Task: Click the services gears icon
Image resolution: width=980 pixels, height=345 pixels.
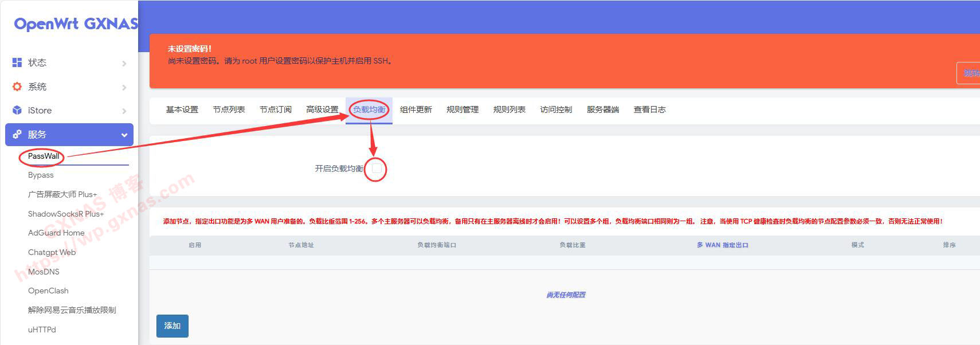Action: [17, 134]
